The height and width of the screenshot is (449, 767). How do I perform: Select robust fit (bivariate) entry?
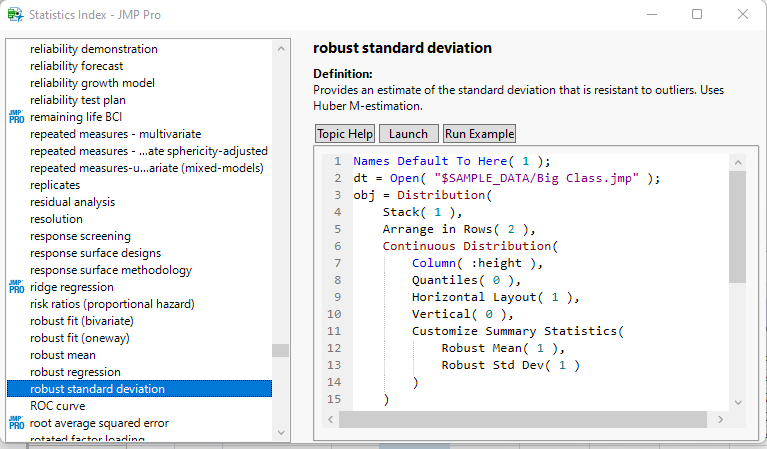pyautogui.click(x=82, y=321)
